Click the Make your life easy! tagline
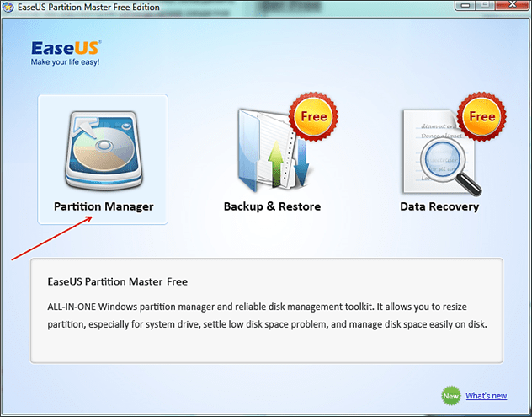532x417 pixels. [x=65, y=62]
